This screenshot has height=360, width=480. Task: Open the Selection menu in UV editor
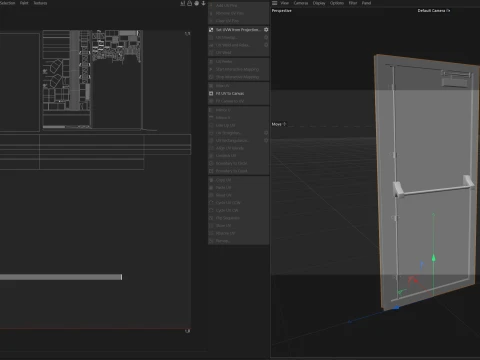[7, 3]
